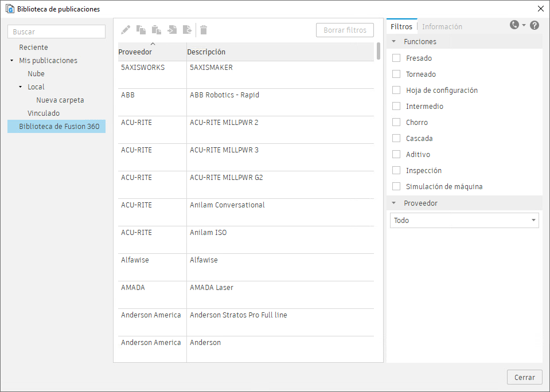
Task: Tick the Chorro checkbox
Action: [396, 123]
